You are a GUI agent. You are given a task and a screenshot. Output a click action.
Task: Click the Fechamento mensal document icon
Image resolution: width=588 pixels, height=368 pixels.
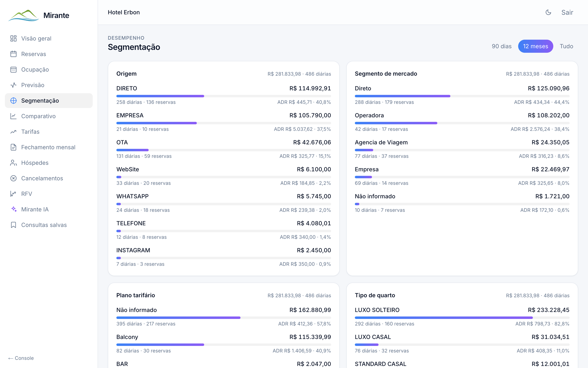click(13, 147)
